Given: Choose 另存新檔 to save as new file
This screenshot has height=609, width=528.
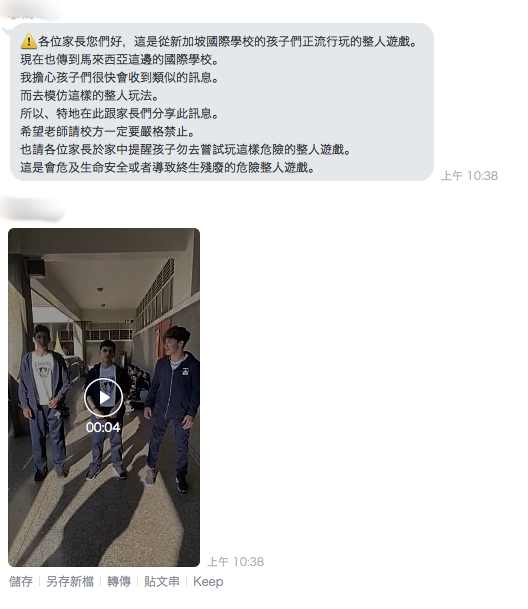Looking at the screenshot, I should [70, 581].
